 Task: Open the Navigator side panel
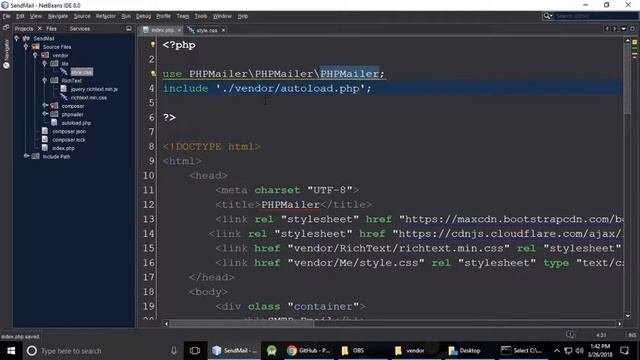coord(6,53)
